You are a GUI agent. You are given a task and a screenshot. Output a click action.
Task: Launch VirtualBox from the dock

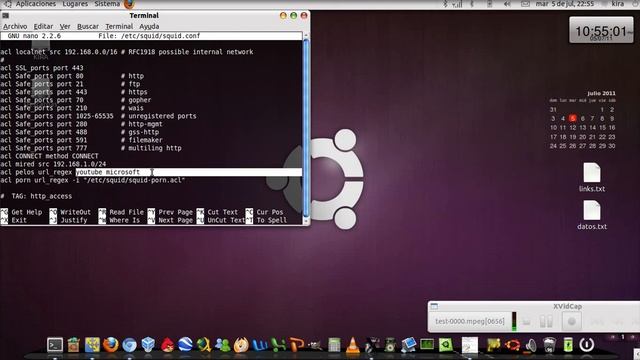coord(148,345)
